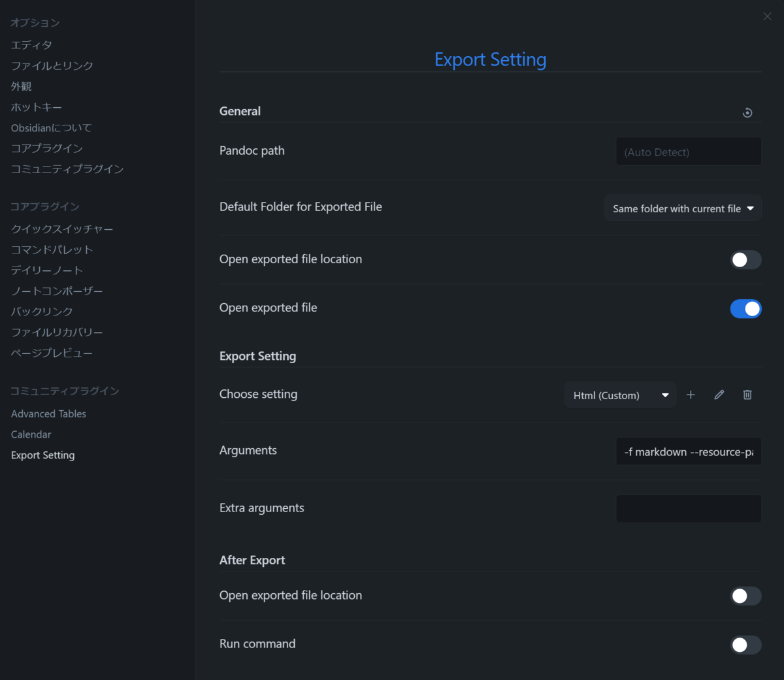Turn off the Open exported file toggle
The width and height of the screenshot is (784, 680).
[745, 308]
